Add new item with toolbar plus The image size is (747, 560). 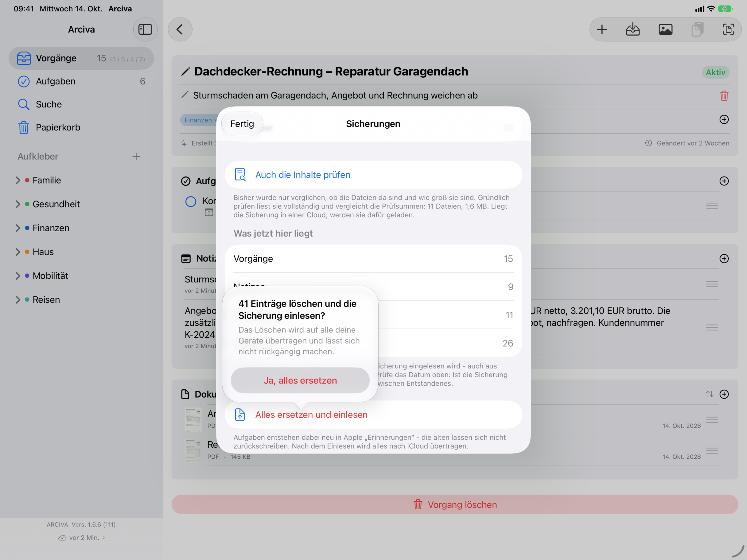coord(602,29)
